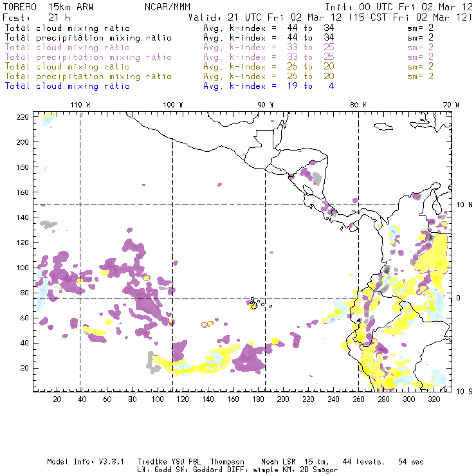Select the "70 W" longitude label
Image resolution: width=476 pixels, height=476 pixels.
tap(451, 105)
